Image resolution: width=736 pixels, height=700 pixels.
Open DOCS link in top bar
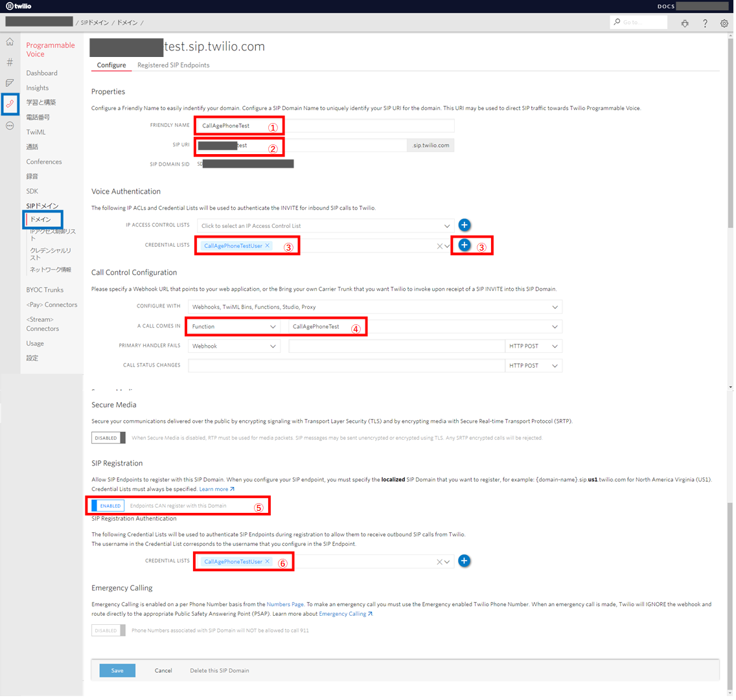(x=667, y=6)
